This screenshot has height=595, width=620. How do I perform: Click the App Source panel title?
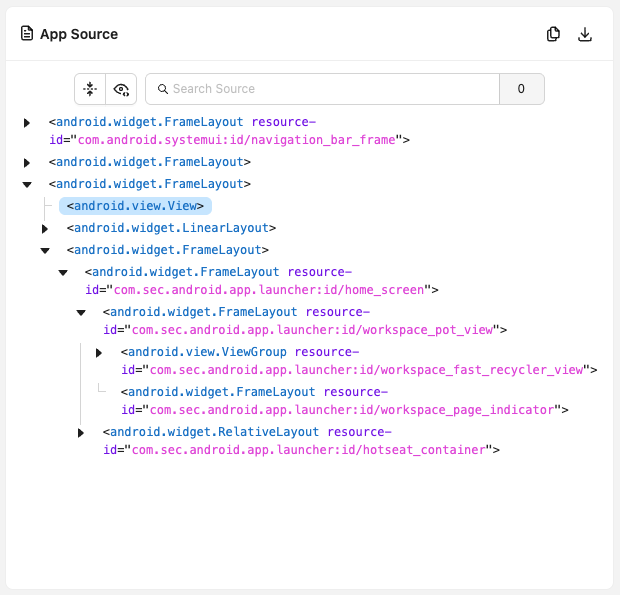(79, 34)
